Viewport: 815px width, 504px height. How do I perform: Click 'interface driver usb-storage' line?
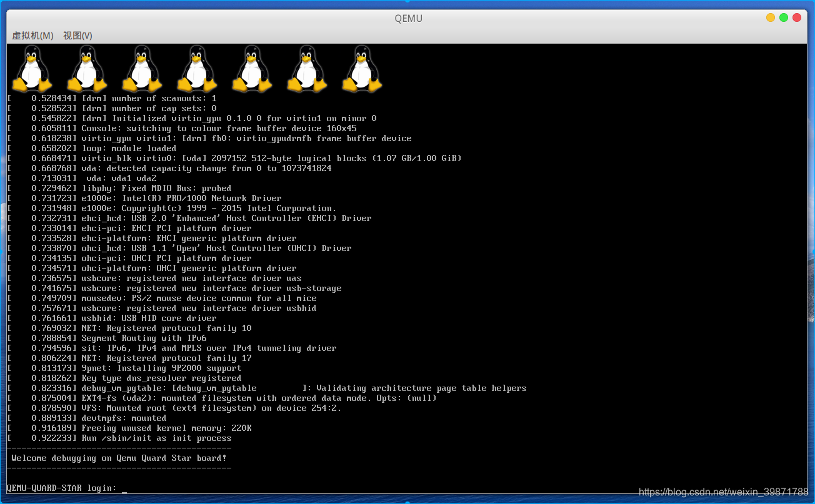[x=174, y=288]
